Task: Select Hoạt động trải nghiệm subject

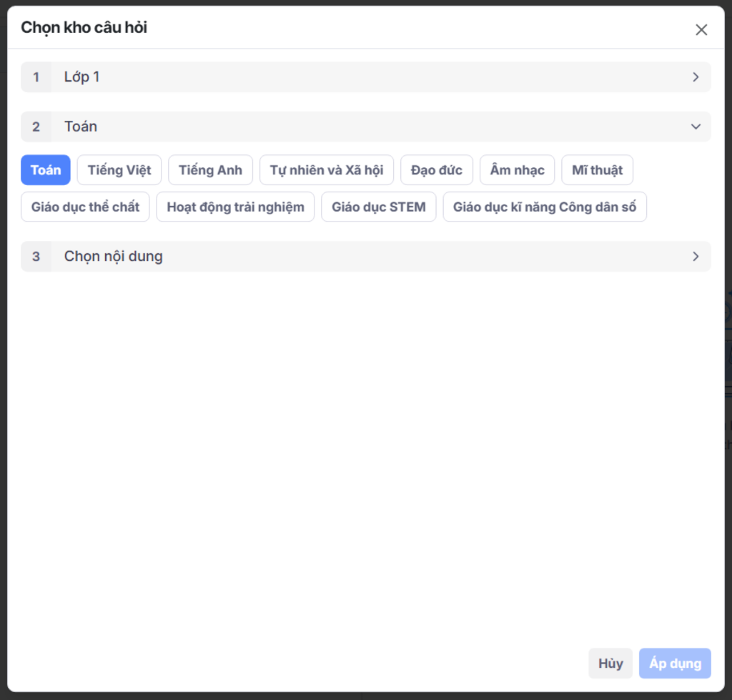Action: pyautogui.click(x=235, y=207)
